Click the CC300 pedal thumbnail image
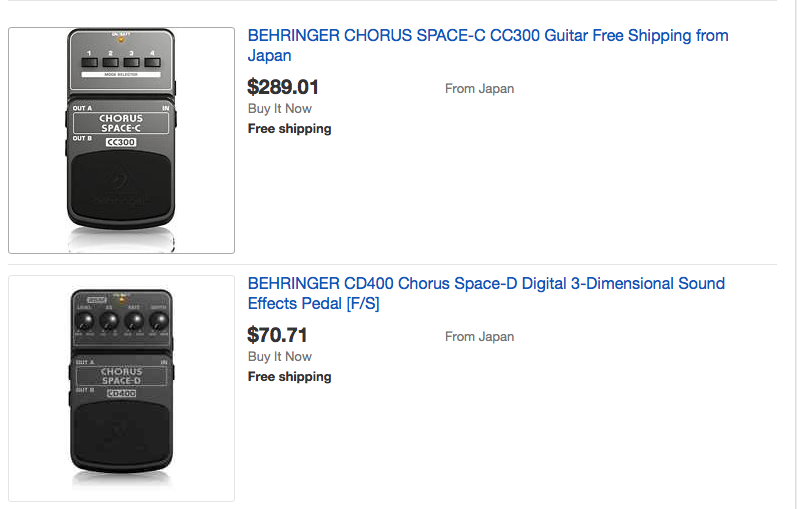Screen dimensions: 797x509 [x=121, y=140]
